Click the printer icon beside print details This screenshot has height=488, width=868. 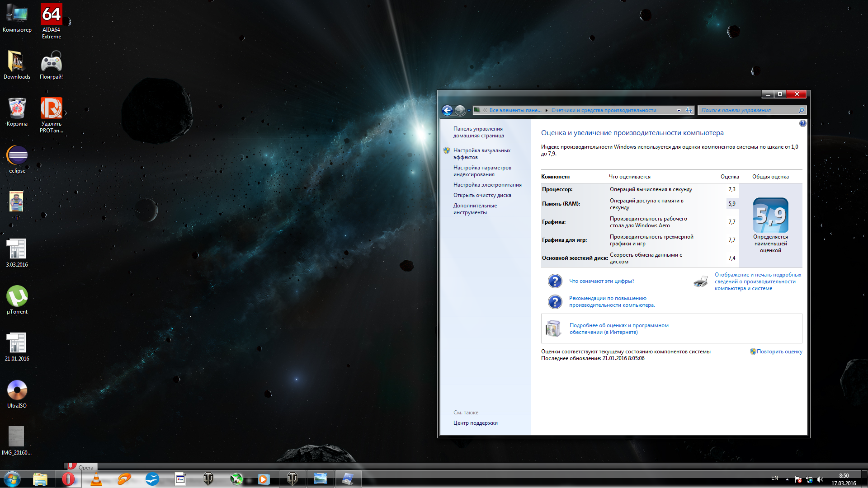pyautogui.click(x=701, y=282)
